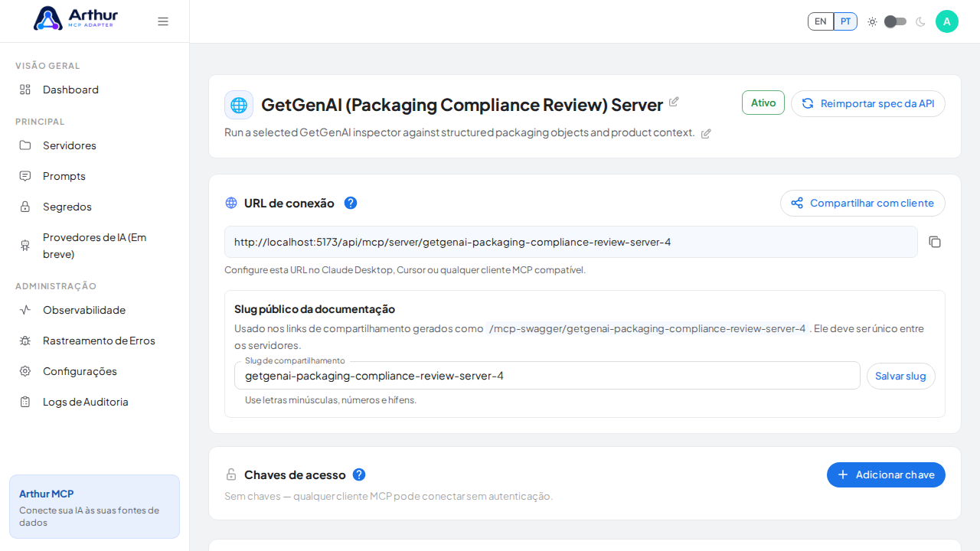Click the Provedores de IA robot icon
The width and height of the screenshot is (980, 551).
point(25,246)
